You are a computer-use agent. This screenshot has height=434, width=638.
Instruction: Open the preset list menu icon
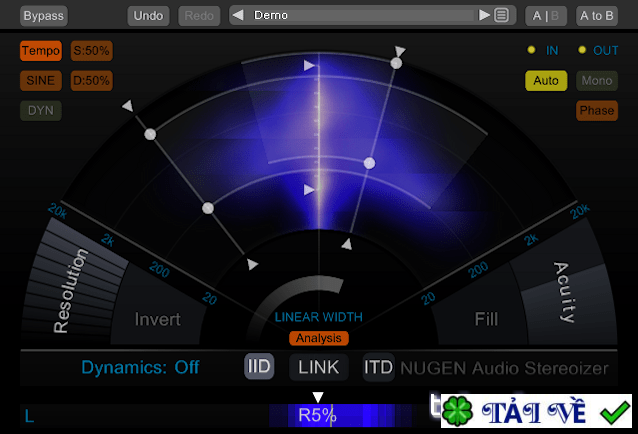tap(501, 15)
